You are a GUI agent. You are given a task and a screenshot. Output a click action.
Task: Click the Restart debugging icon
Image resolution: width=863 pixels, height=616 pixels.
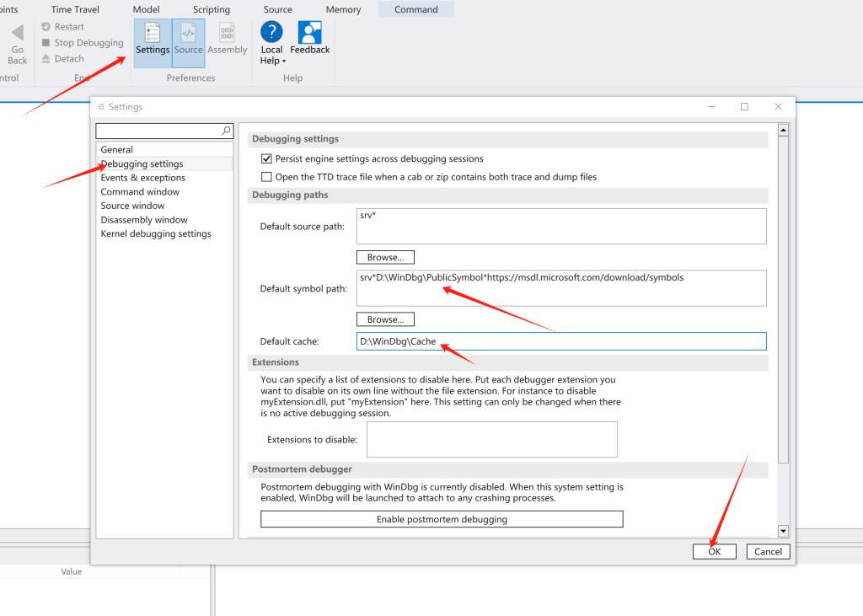pos(46,27)
